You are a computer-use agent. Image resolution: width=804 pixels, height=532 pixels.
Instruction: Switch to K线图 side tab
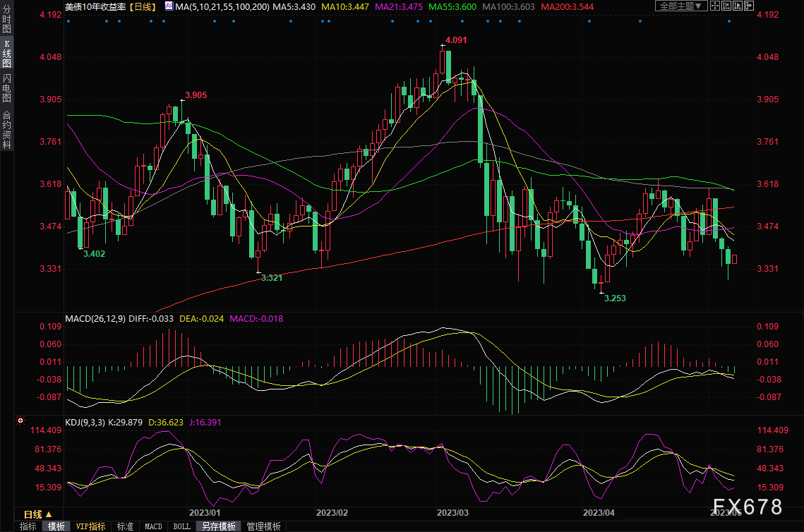click(x=6, y=54)
